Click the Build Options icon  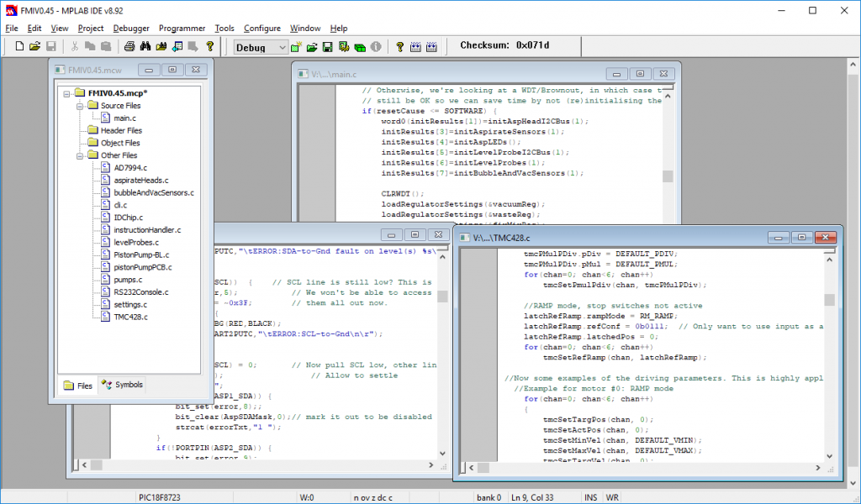click(x=343, y=47)
